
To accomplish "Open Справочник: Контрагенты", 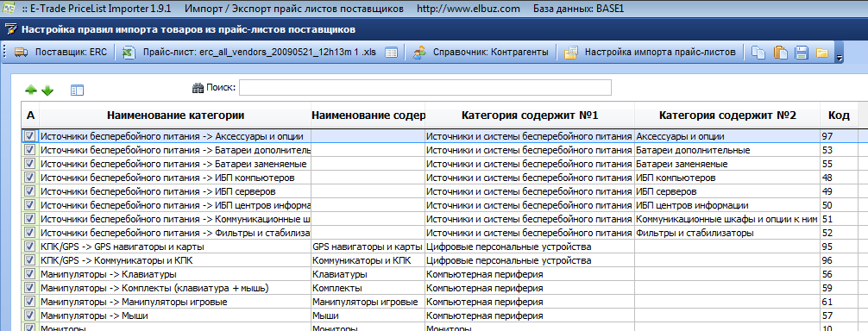I will click(x=481, y=53).
